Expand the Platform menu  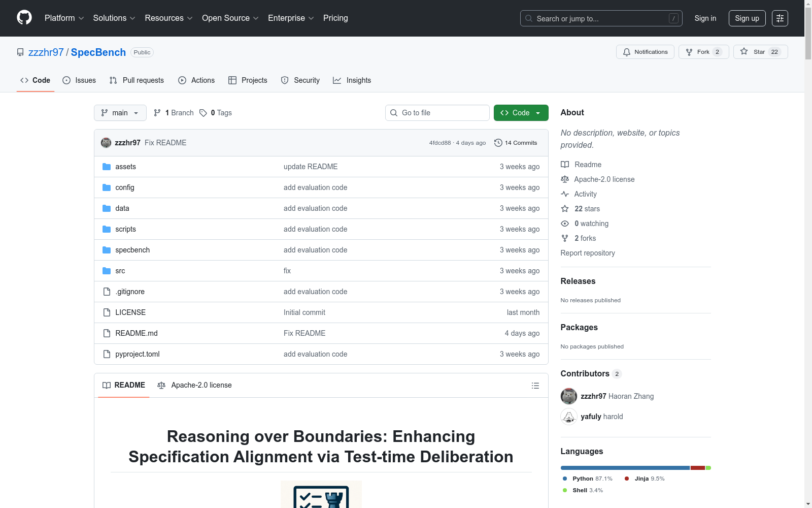64,18
